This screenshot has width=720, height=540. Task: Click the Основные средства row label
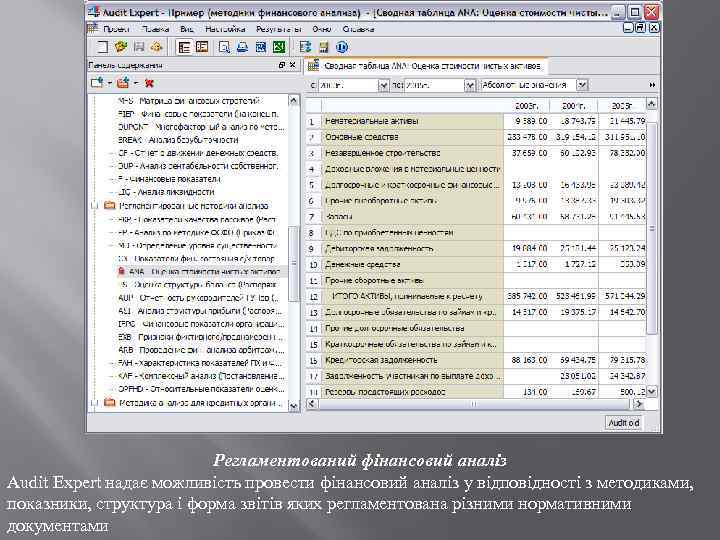coord(361,137)
